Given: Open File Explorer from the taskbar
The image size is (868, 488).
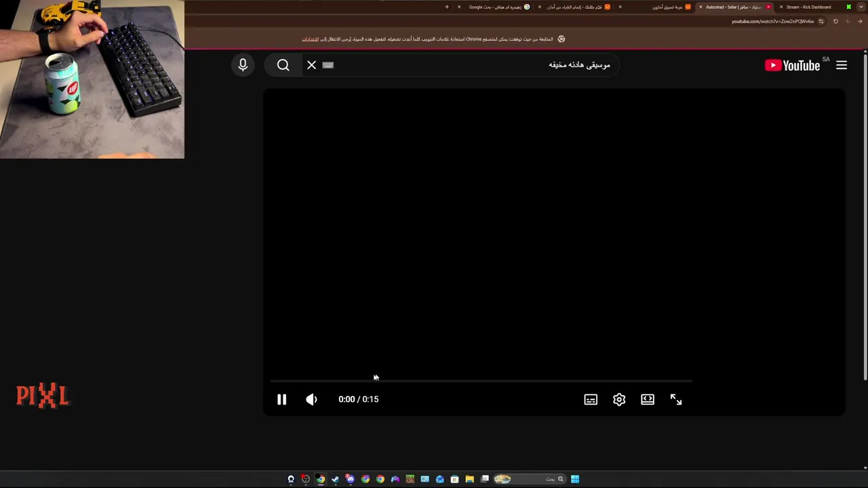Looking at the screenshot, I should tap(469, 479).
